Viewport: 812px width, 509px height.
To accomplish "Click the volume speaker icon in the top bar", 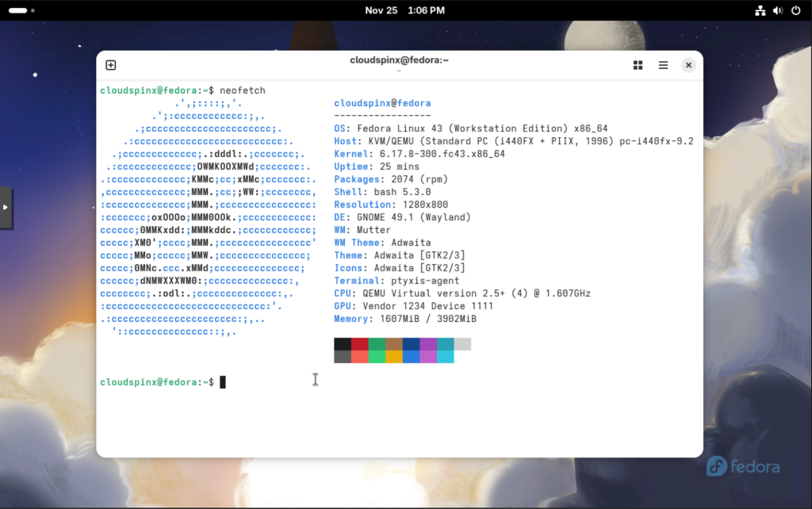I will 776,10.
